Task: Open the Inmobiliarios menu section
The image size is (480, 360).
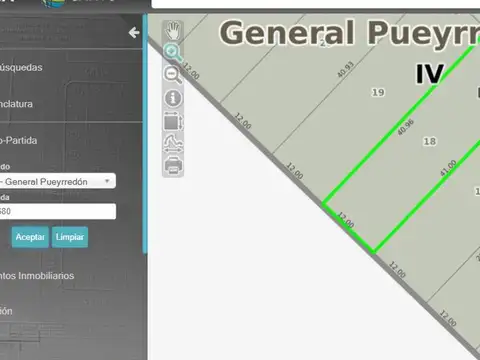Action: pos(37,276)
